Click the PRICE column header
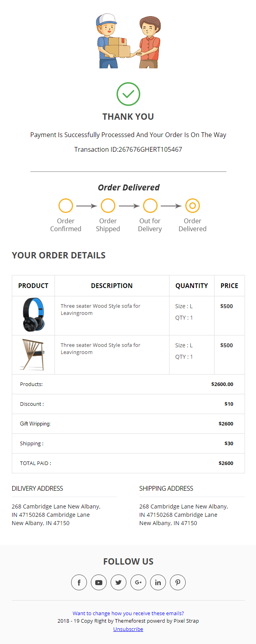 click(x=230, y=286)
